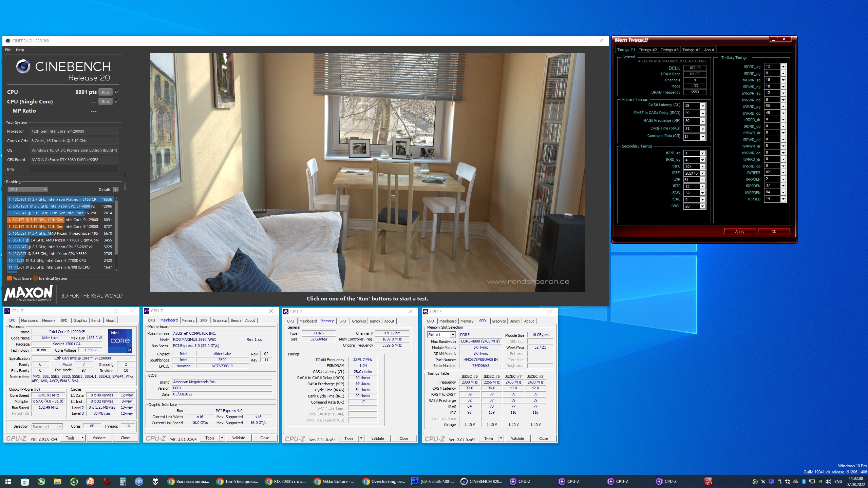Open the CAS# Latency (CL) dropdown

click(x=703, y=106)
